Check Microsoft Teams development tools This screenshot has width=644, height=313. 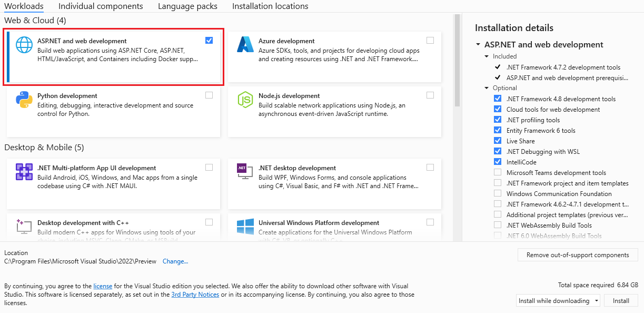(x=498, y=172)
